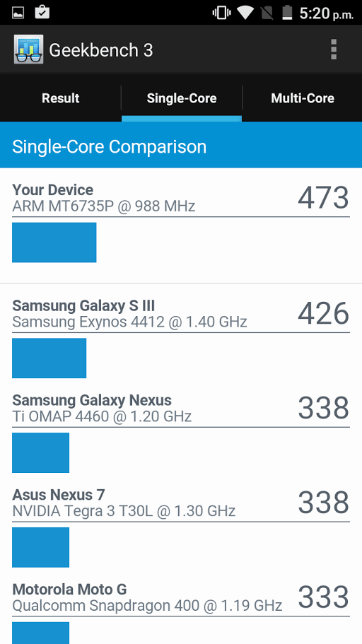Tap the briefcase checkmark notification icon
This screenshot has height=644, width=362.
click(x=42, y=12)
